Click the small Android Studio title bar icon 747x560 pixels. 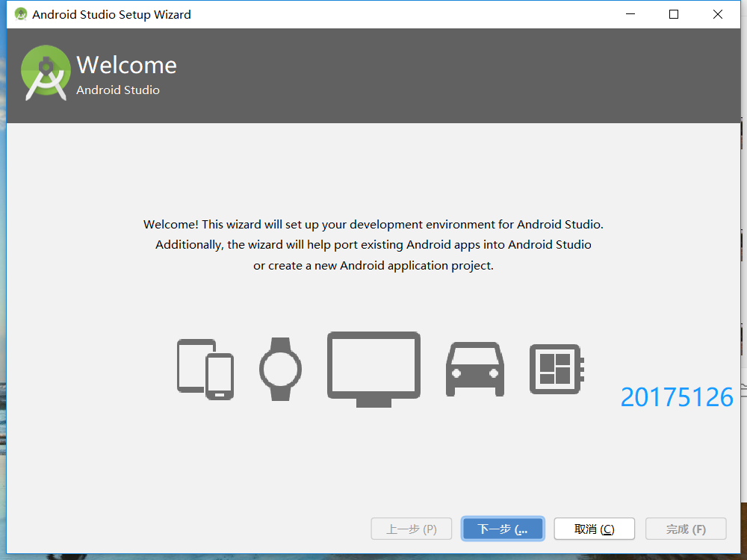pyautogui.click(x=20, y=14)
